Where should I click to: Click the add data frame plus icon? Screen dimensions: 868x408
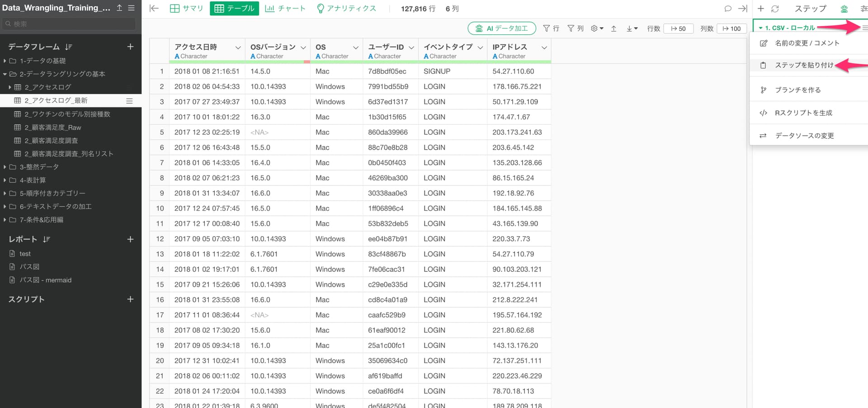130,47
